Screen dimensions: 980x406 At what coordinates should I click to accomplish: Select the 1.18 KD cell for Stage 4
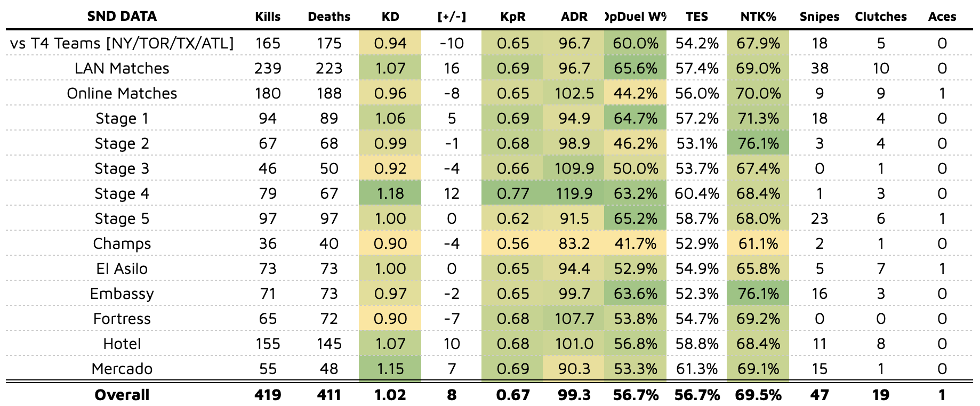pos(390,193)
